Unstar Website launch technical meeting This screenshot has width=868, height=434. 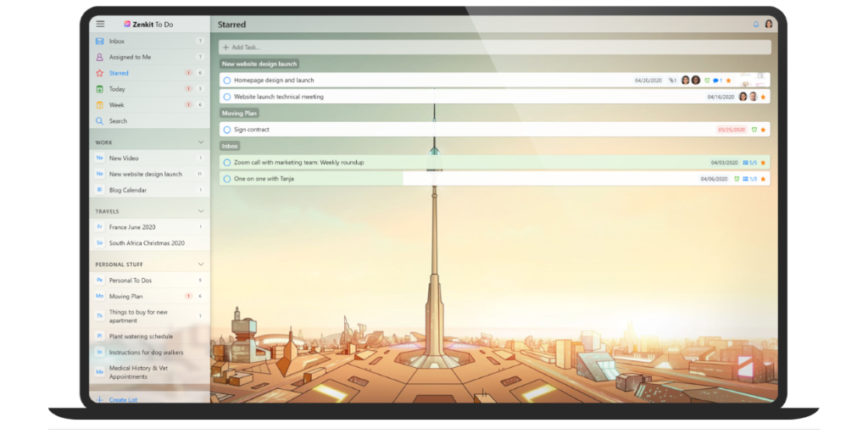(x=763, y=97)
